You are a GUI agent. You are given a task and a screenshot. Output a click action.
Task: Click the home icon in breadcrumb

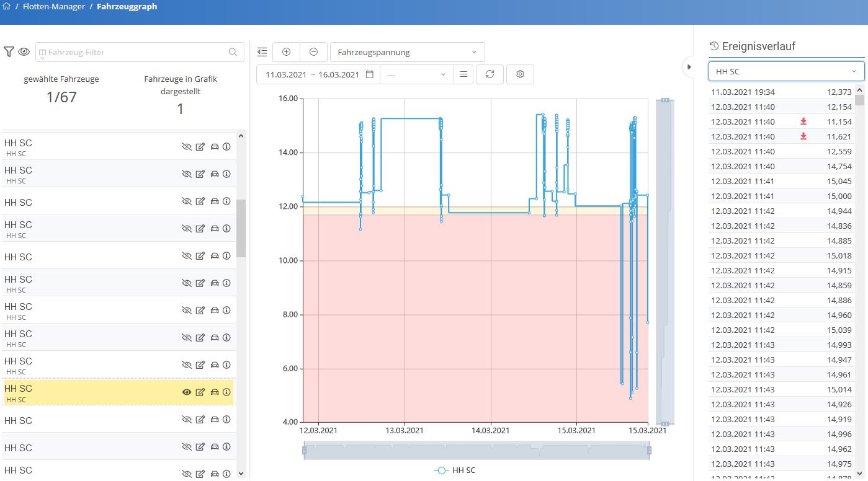coord(7,7)
